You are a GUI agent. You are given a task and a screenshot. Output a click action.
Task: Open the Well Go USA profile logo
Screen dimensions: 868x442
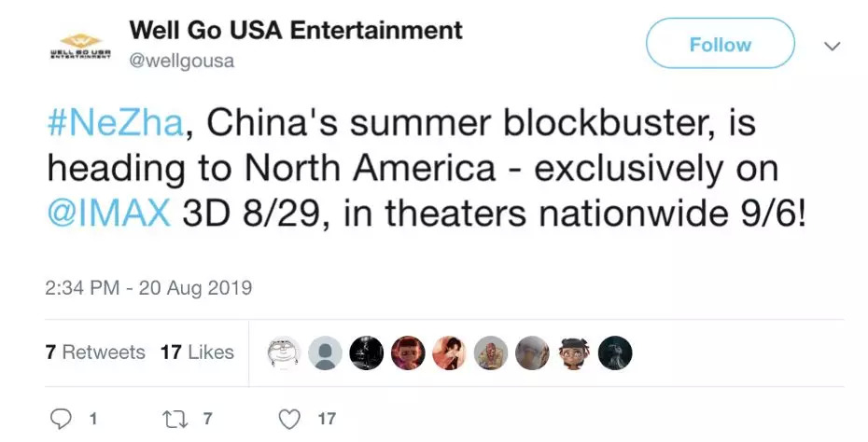(79, 45)
